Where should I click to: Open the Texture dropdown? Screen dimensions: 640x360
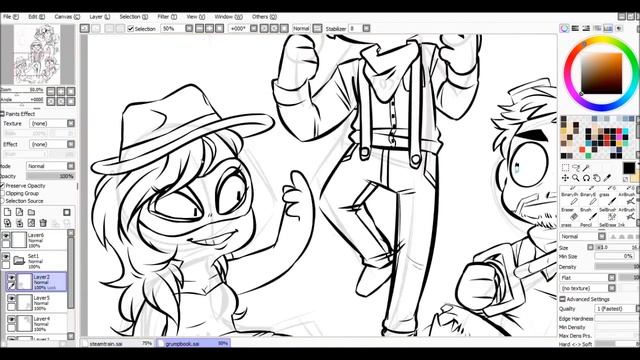52,123
